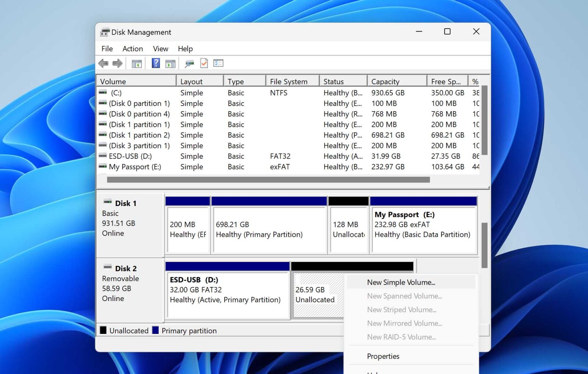Click the Disk 1 drive icon
The height and width of the screenshot is (374, 588).
[108, 201]
